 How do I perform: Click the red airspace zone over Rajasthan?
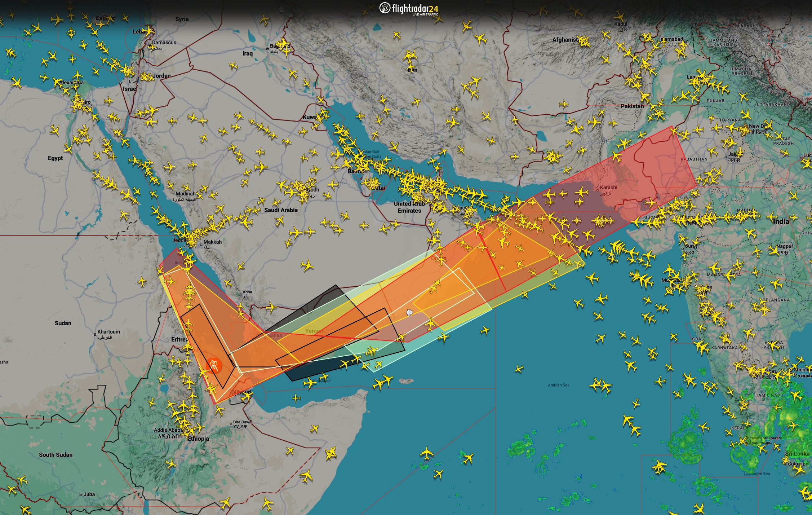(670, 162)
